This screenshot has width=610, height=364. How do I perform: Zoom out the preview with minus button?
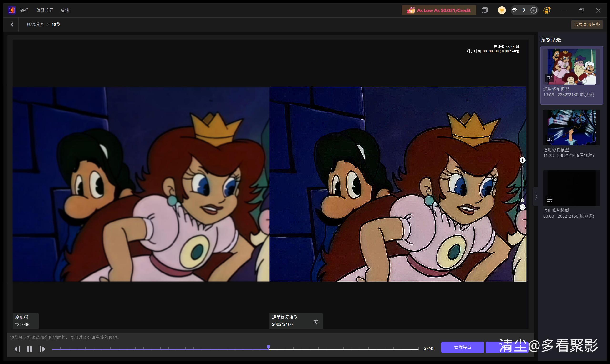pos(523,207)
